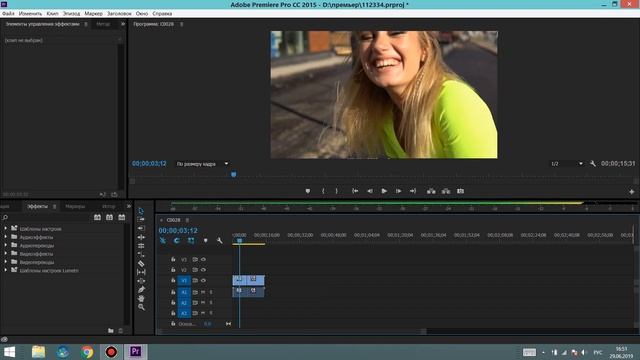The height and width of the screenshot is (360, 640).
Task: Toggle Linked Selection in timeline
Action: 191,241
